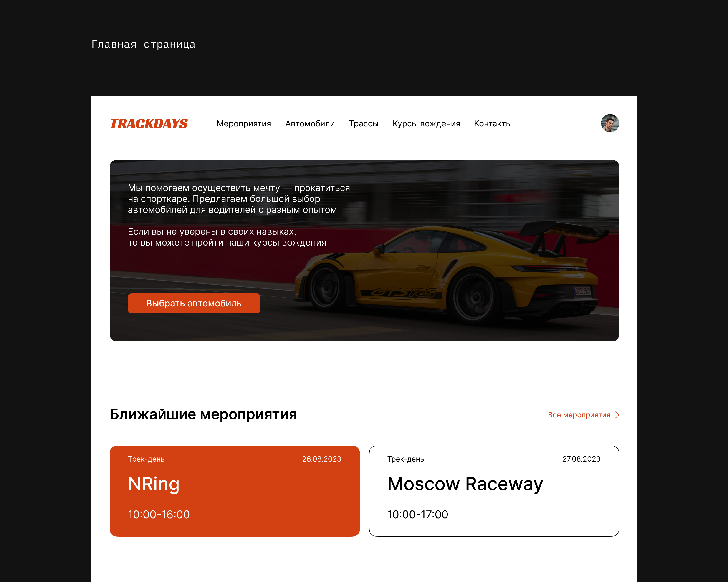Open the Контакты page

pos(493,124)
